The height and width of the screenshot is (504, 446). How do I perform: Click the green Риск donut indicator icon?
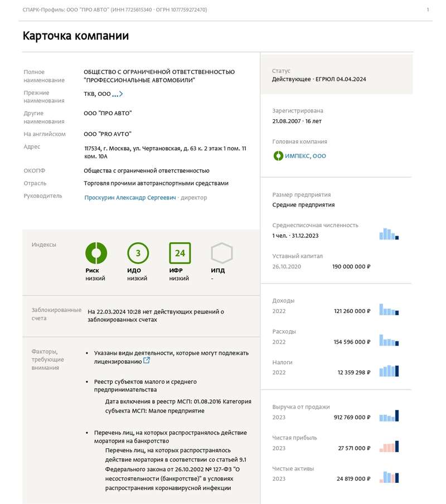(x=96, y=253)
